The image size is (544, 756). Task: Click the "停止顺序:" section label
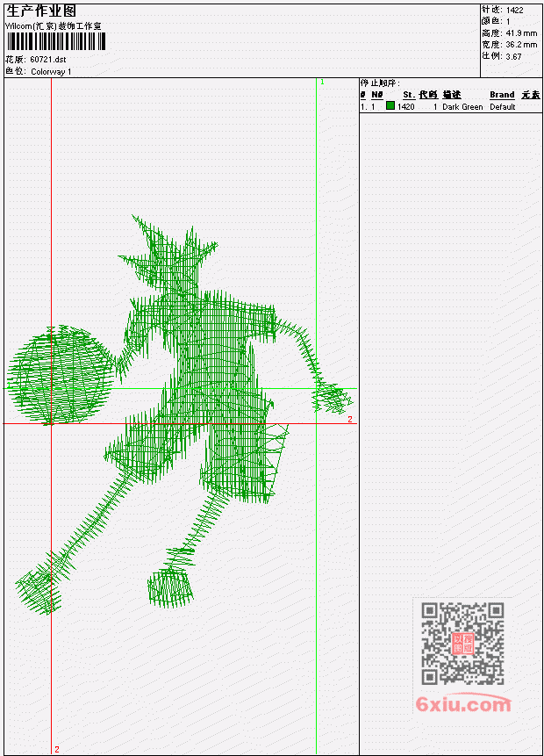tap(380, 83)
